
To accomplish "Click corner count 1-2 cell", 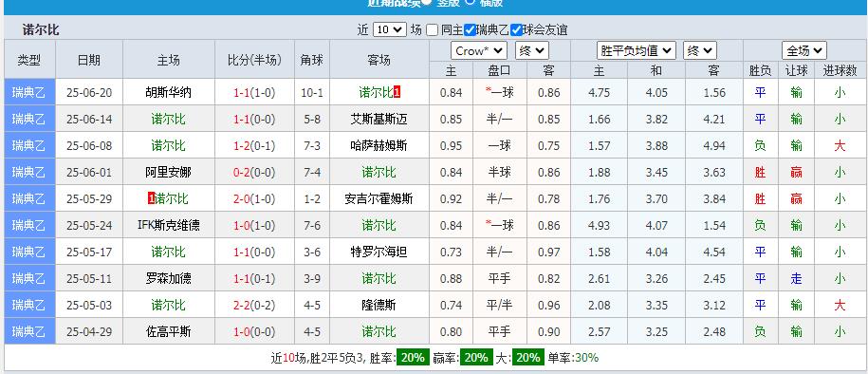I will tap(312, 199).
